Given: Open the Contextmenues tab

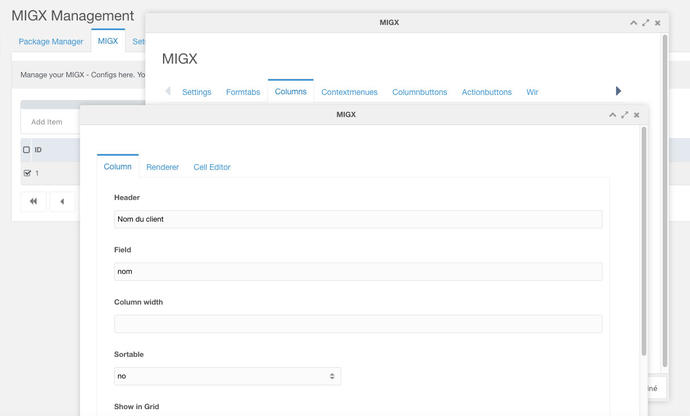Looking at the screenshot, I should click(x=349, y=92).
